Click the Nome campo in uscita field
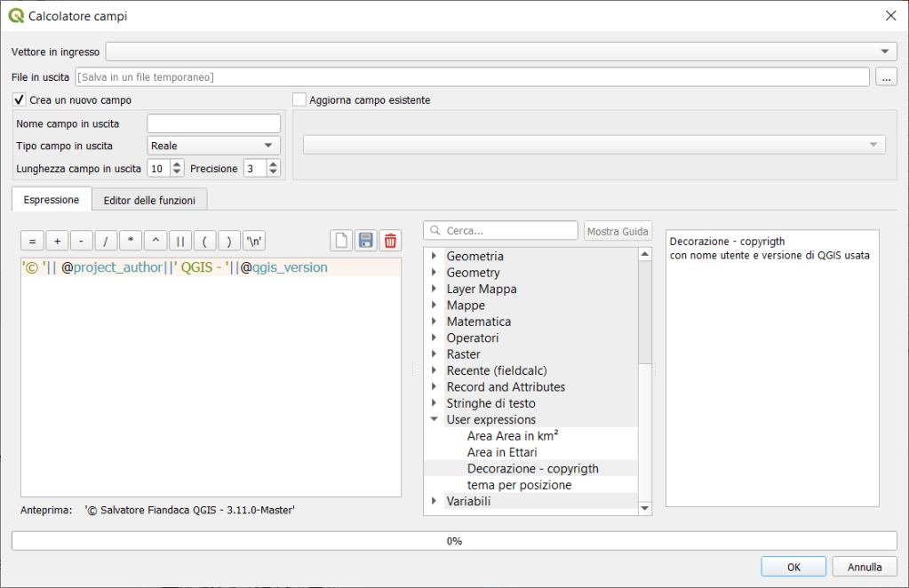Image resolution: width=909 pixels, height=588 pixels. (213, 123)
